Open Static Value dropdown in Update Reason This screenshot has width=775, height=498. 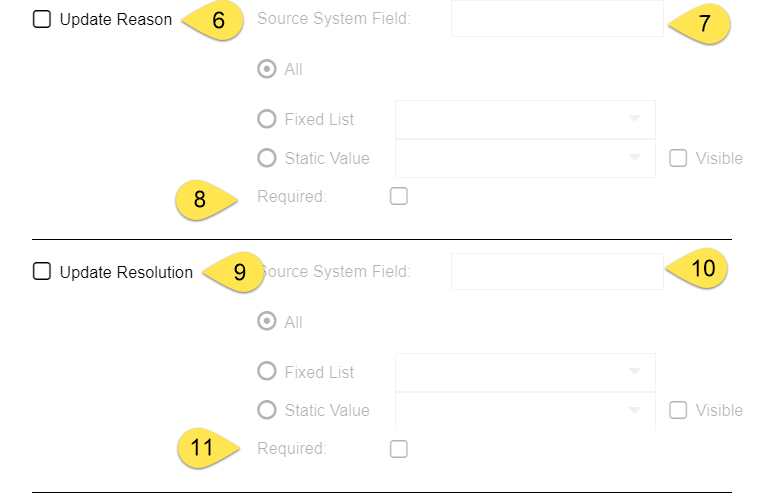point(525,158)
